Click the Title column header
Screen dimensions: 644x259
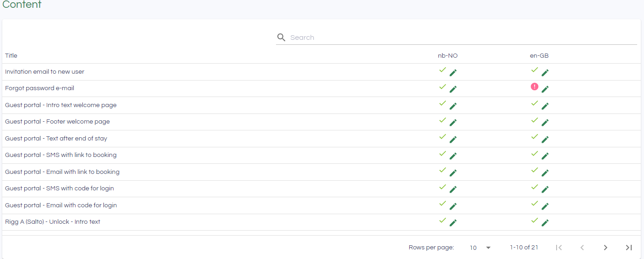[11, 56]
